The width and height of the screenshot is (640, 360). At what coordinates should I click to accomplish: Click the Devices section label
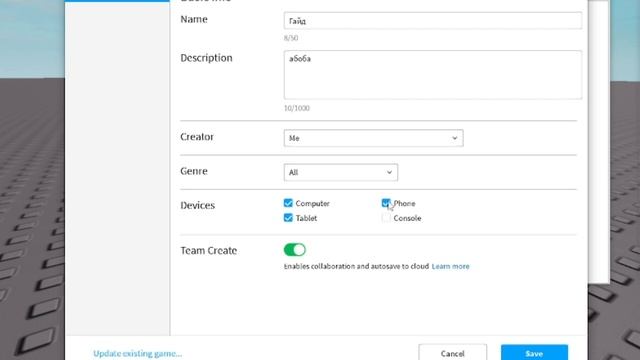(198, 205)
